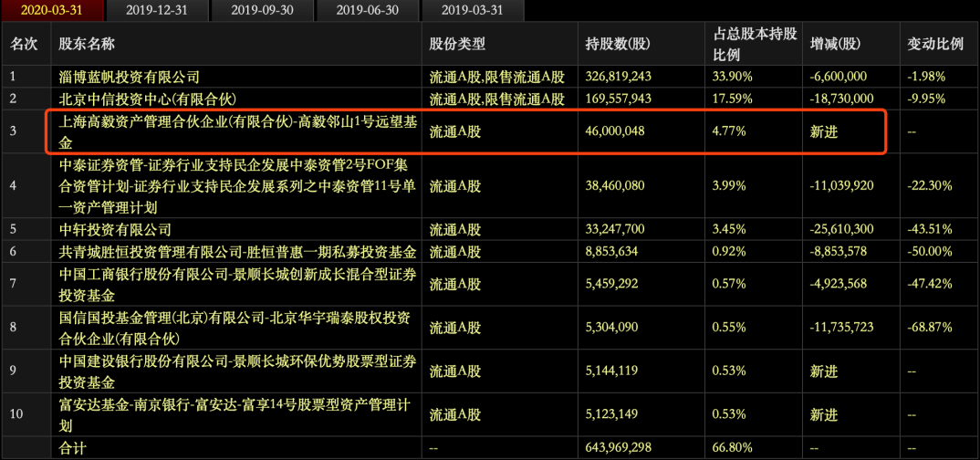This screenshot has height=460, width=980.
Task: Select change value -11,735,723
Action: point(841,327)
